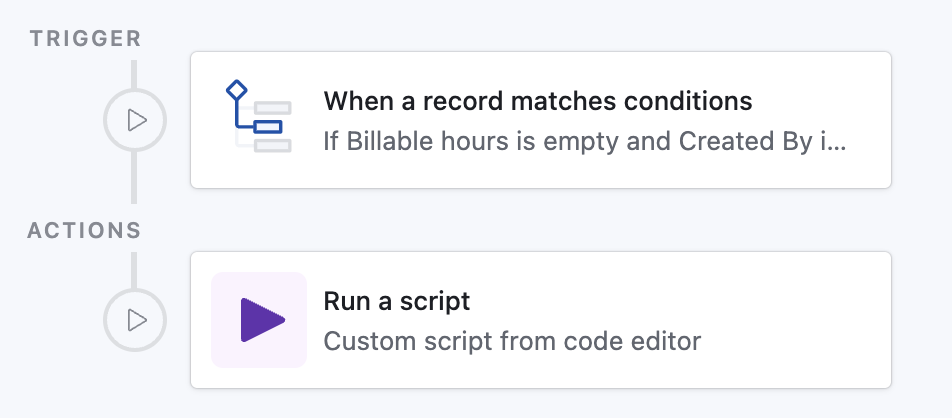The width and height of the screenshot is (952, 418).
Task: Click the "Custom script from code editor" text
Action: click(x=512, y=341)
